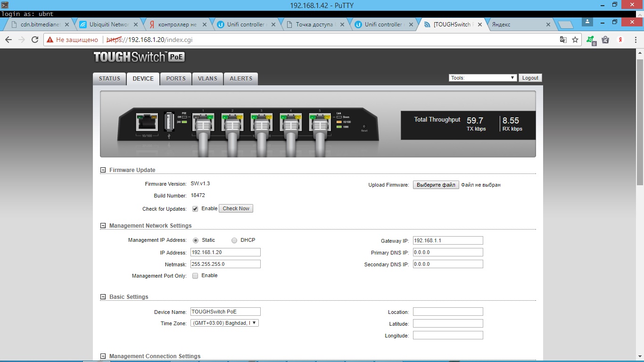Click the green extension icon in toolbar
Screen dimensions: 644x362
pyautogui.click(x=591, y=41)
